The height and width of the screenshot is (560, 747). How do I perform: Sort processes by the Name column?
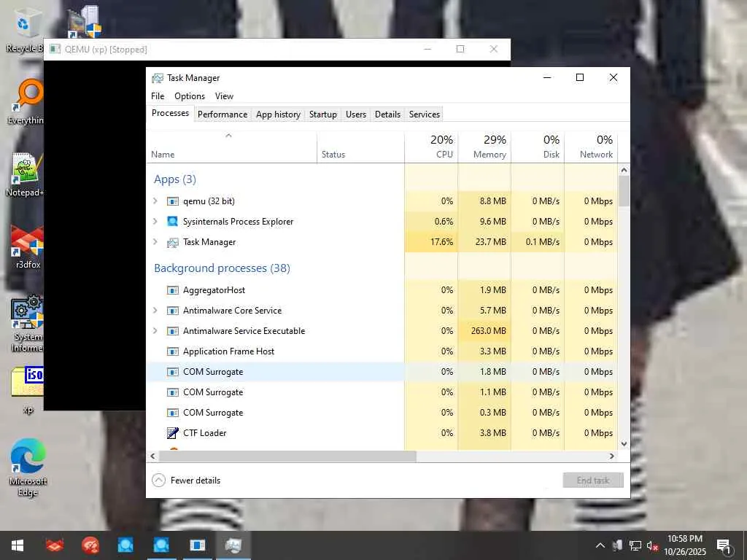(231, 147)
